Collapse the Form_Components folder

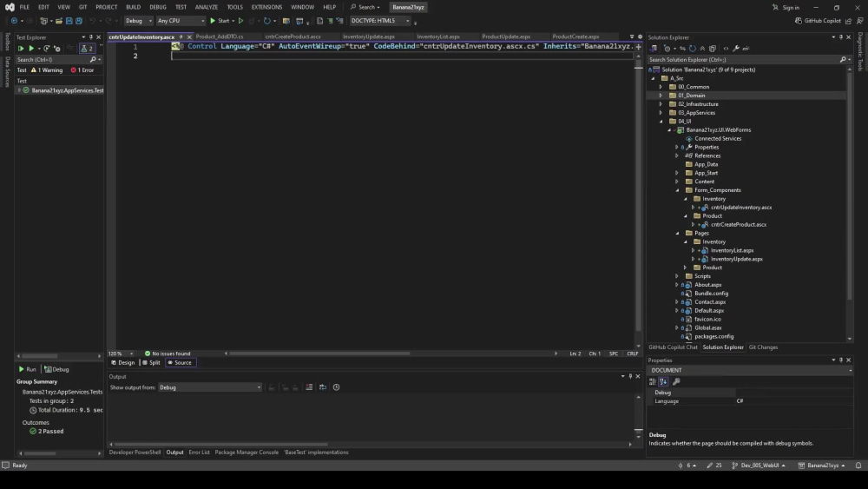click(x=677, y=190)
